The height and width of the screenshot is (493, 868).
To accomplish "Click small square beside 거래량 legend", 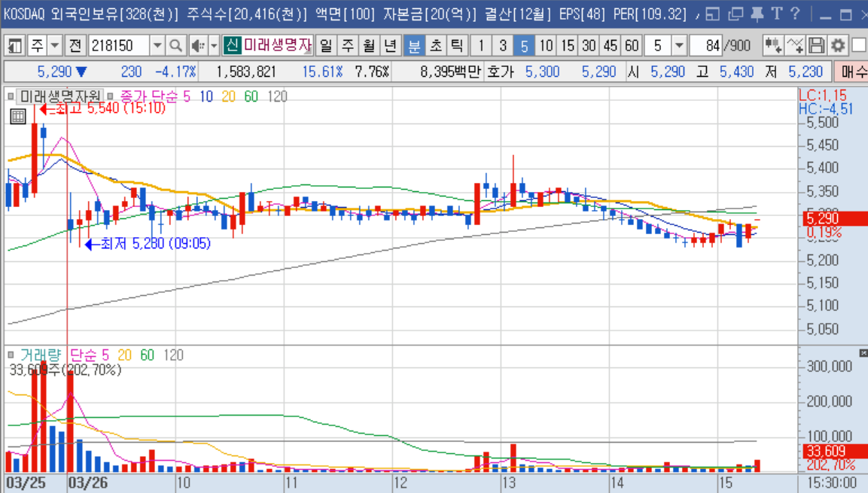I will pos(11,355).
